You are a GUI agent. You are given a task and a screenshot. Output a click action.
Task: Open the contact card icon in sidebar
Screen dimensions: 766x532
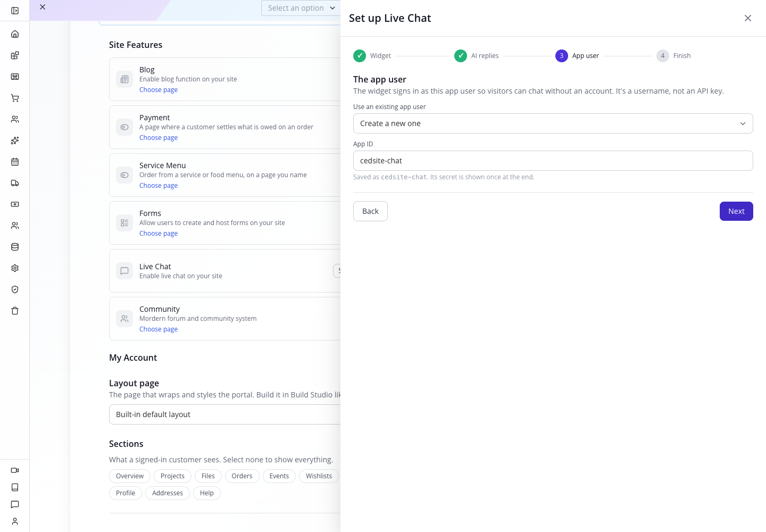15,77
